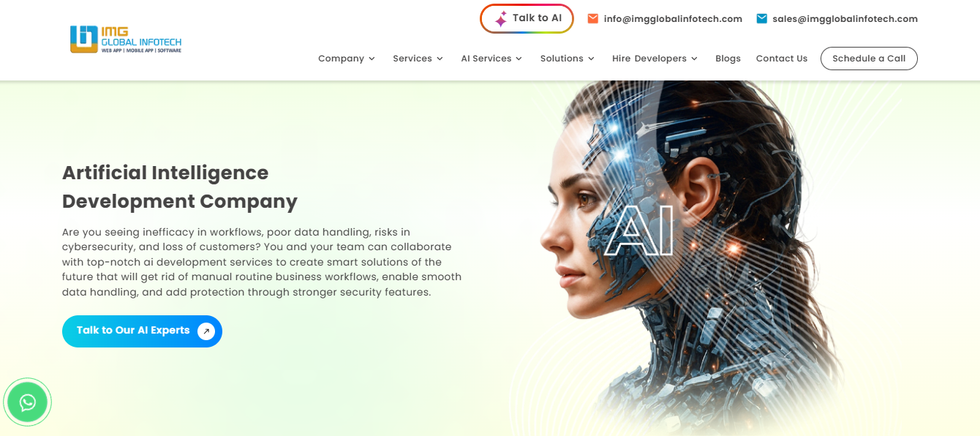Click the sparkle icon in Talk to AI
The width and height of the screenshot is (980, 436).
[x=501, y=19]
